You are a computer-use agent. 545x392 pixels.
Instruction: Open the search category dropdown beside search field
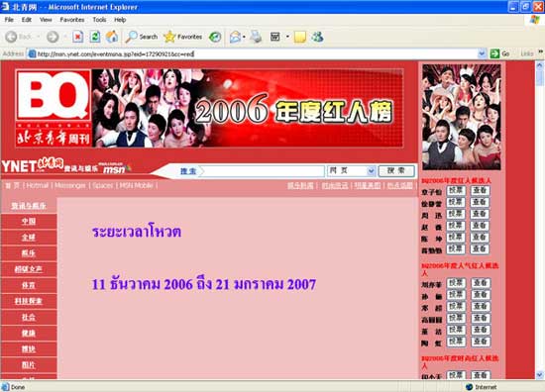click(x=371, y=171)
